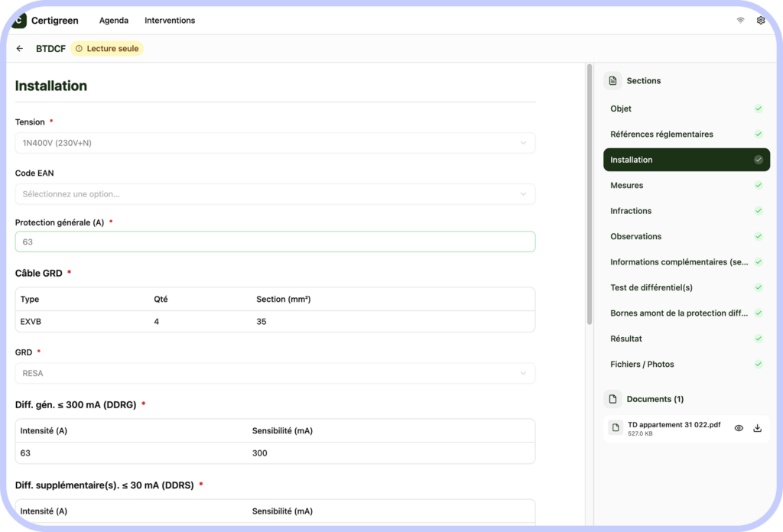Open Informations complémentaires section
Image resolution: width=783 pixels, height=532 pixels.
(687, 262)
